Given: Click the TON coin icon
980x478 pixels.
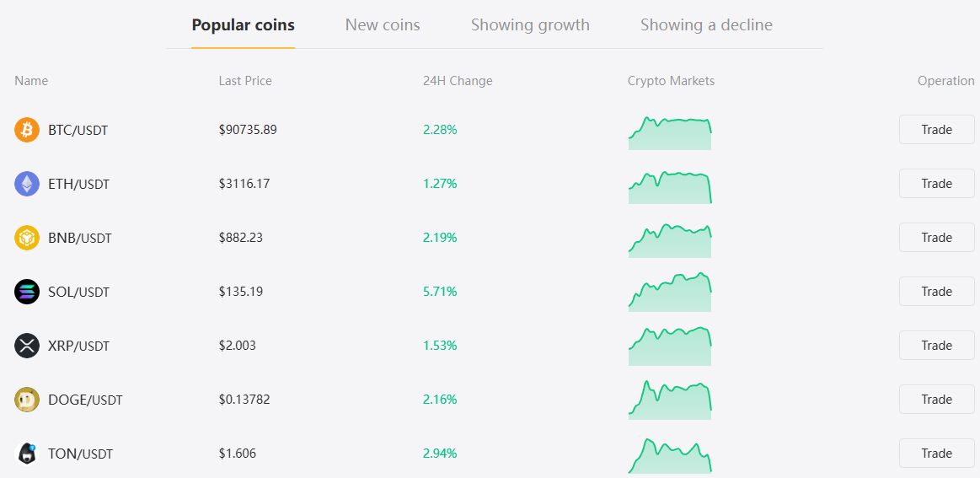Looking at the screenshot, I should point(27,454).
